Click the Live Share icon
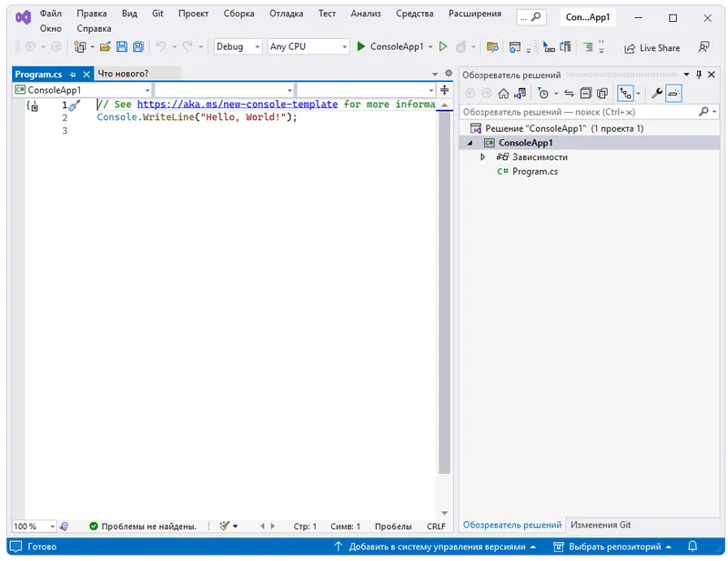Viewport: 728px width, 561px height. click(x=652, y=47)
